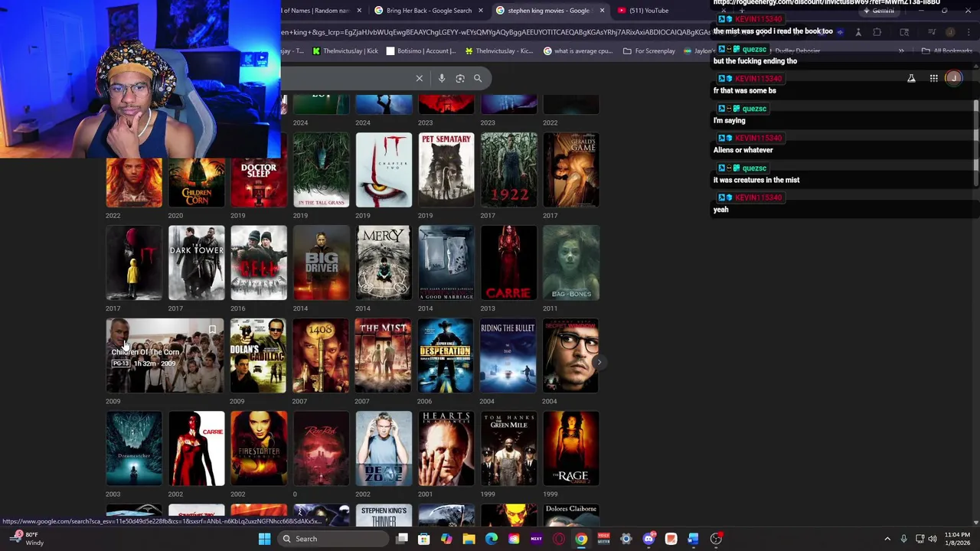
Task: Select In the Tall Grass poster
Action: pyautogui.click(x=321, y=170)
